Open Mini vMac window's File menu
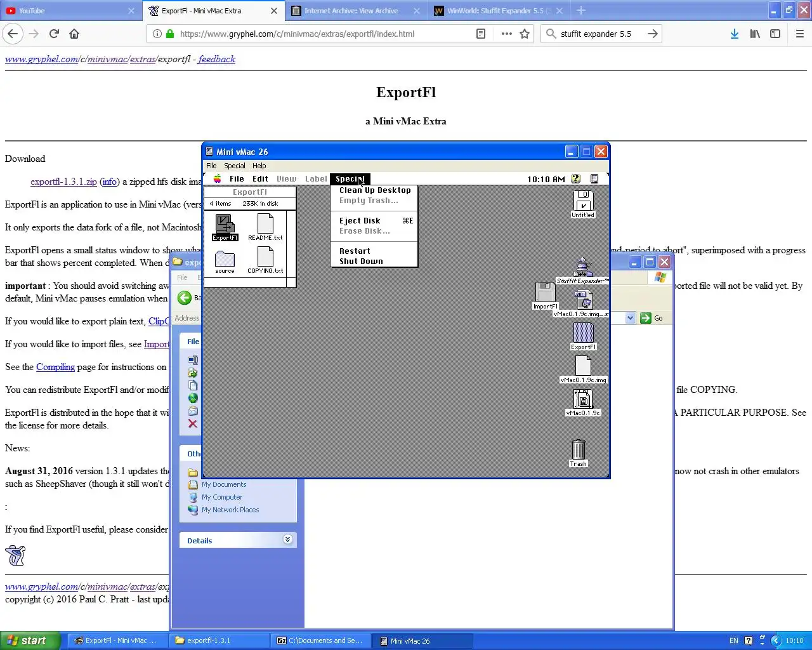Image resolution: width=812 pixels, height=650 pixels. (x=211, y=166)
